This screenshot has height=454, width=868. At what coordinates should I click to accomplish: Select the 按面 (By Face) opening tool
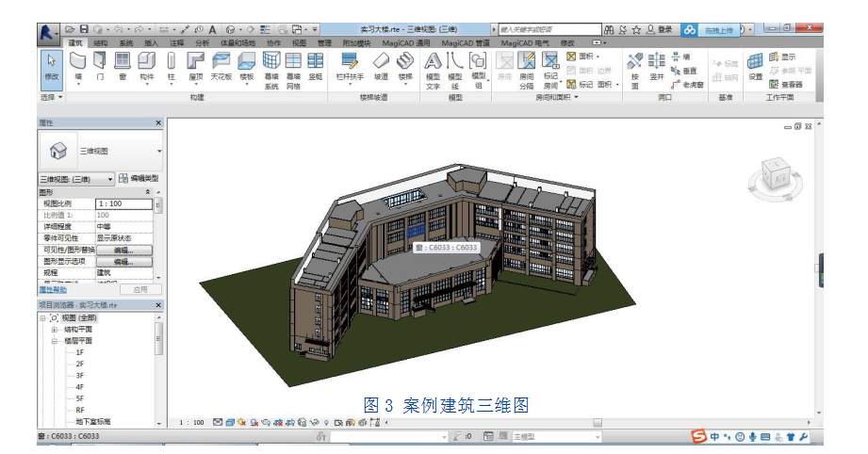pyautogui.click(x=635, y=71)
